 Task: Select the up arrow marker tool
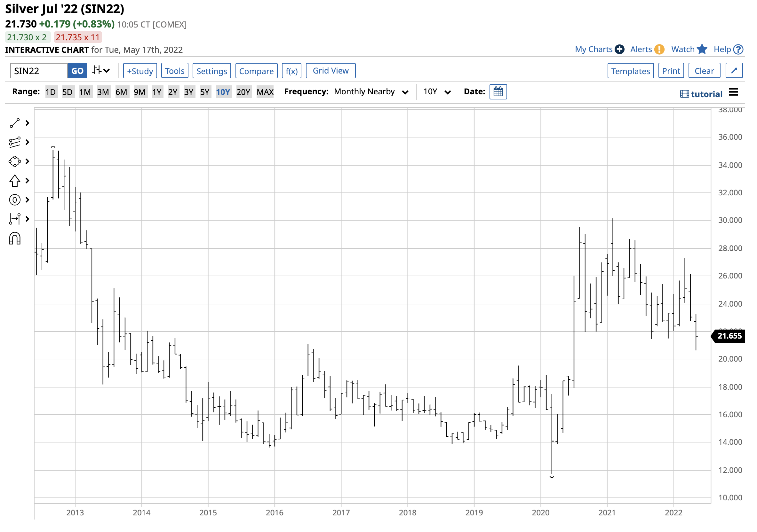click(x=15, y=181)
